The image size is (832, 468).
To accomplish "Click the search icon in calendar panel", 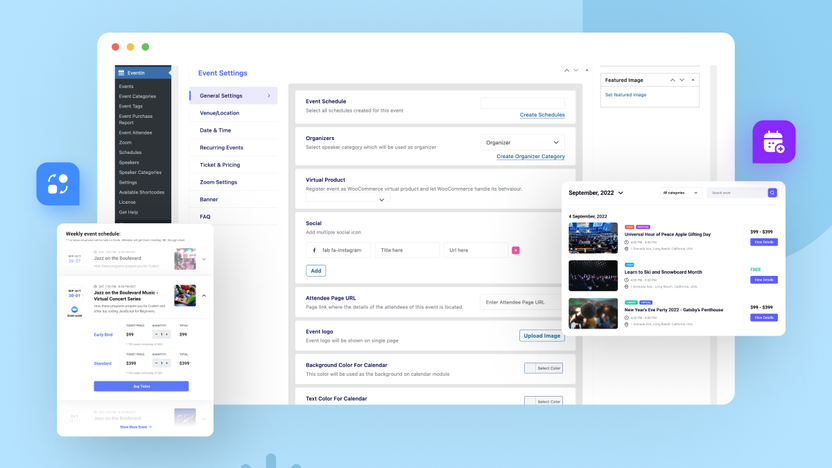I will 772,193.
